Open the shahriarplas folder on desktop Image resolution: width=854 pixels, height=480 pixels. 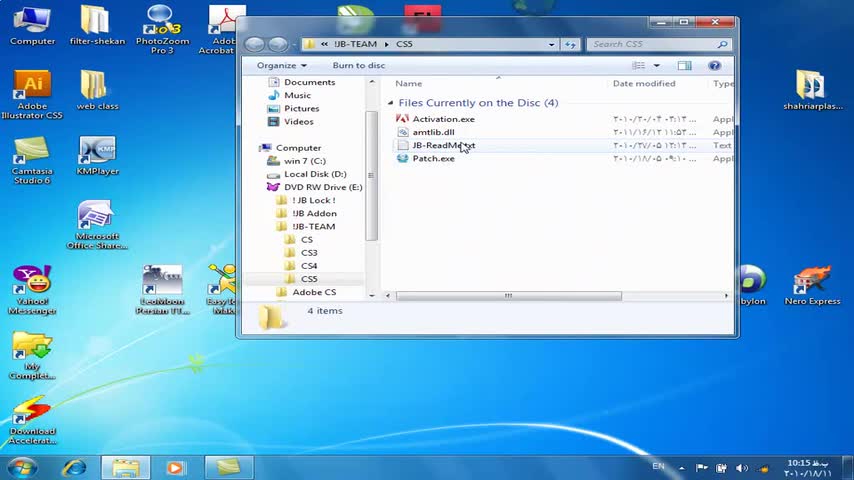[813, 90]
